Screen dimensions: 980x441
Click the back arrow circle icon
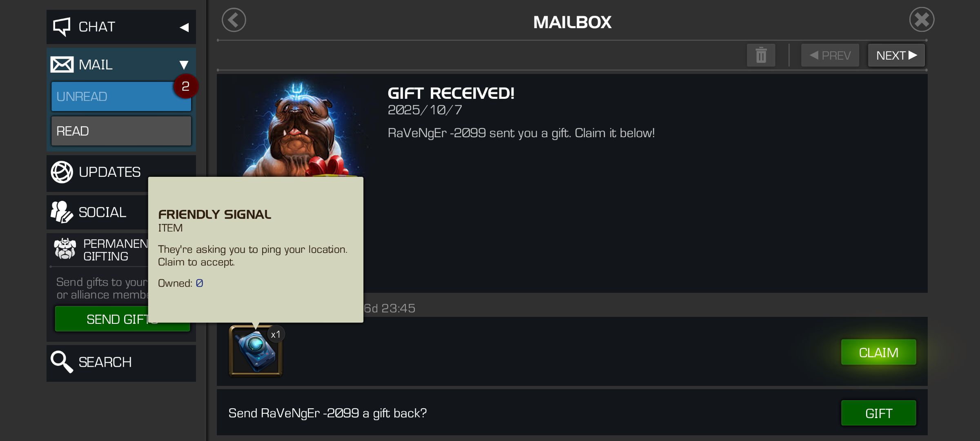(234, 20)
